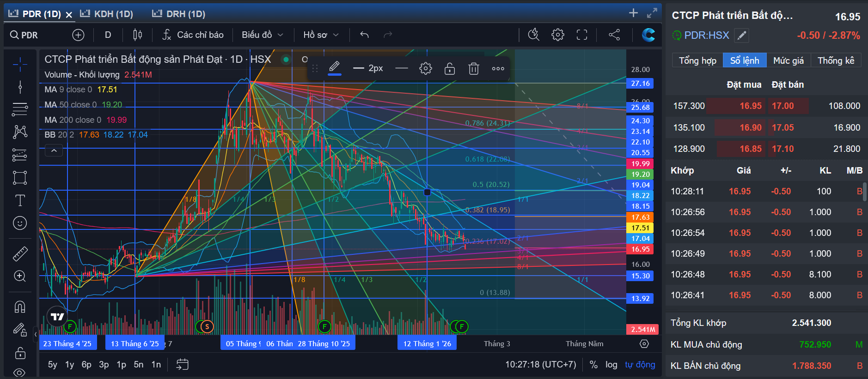Open the Biểu đồ dropdown

[x=263, y=35]
